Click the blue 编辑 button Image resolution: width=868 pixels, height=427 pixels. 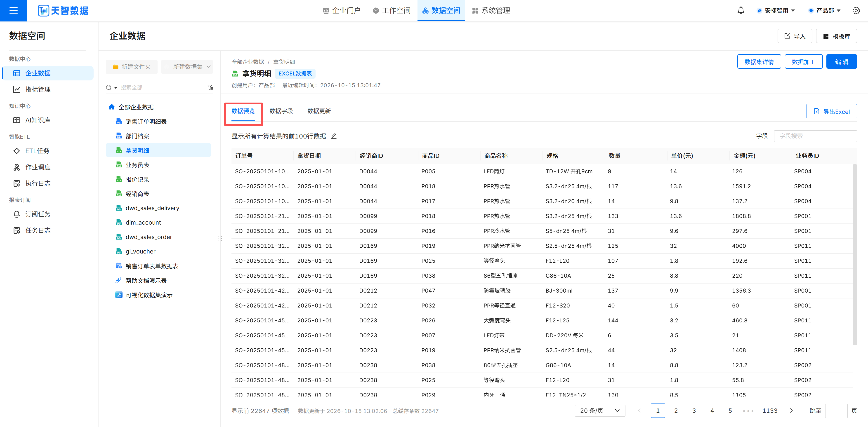(841, 62)
